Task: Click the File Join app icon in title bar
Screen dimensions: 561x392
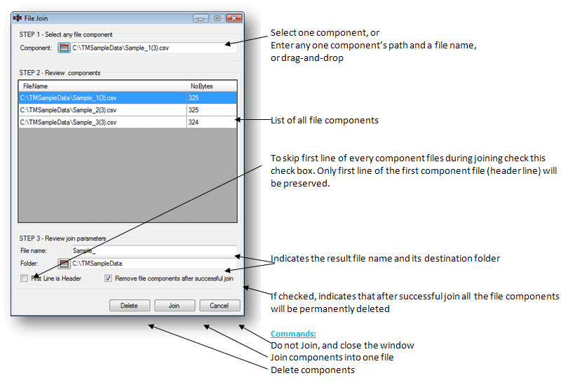Action: click(x=17, y=18)
